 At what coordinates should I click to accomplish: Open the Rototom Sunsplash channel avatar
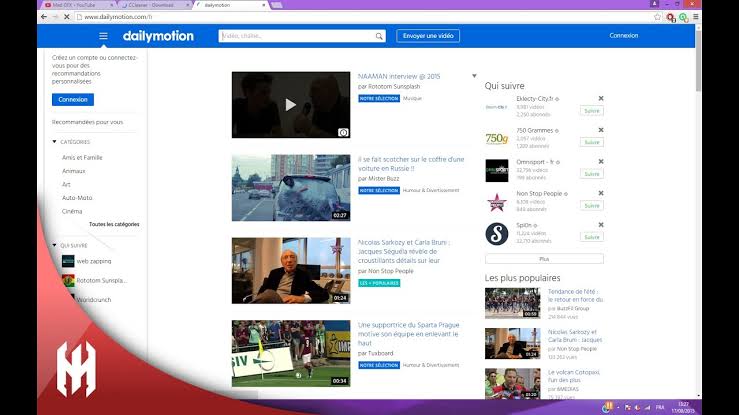click(68, 280)
